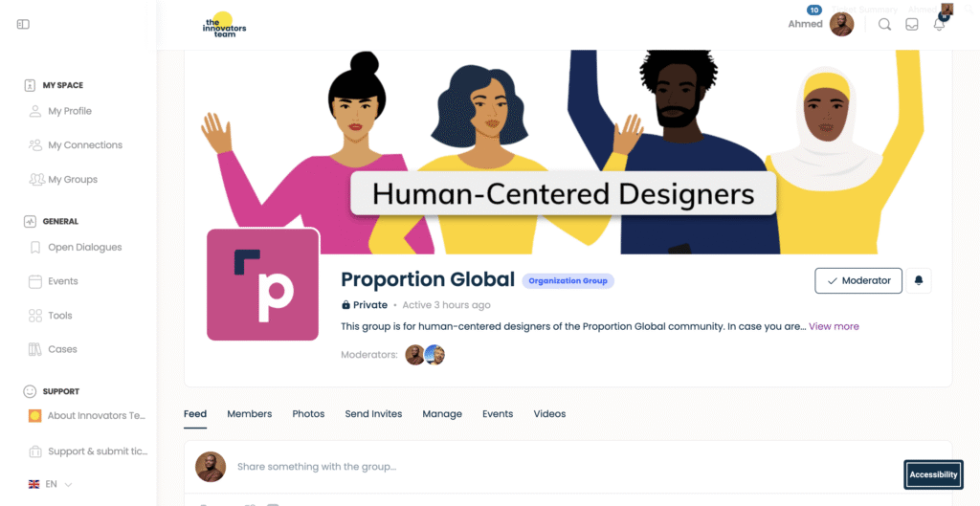Image resolution: width=980 pixels, height=506 pixels.
Task: Open Ahmed's profile avatar menu
Action: (x=841, y=24)
